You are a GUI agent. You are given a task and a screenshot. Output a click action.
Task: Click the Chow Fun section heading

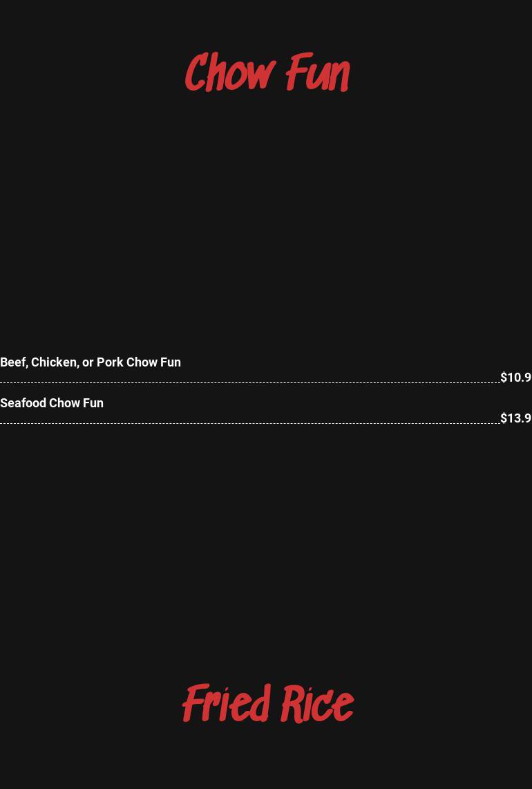click(267, 73)
